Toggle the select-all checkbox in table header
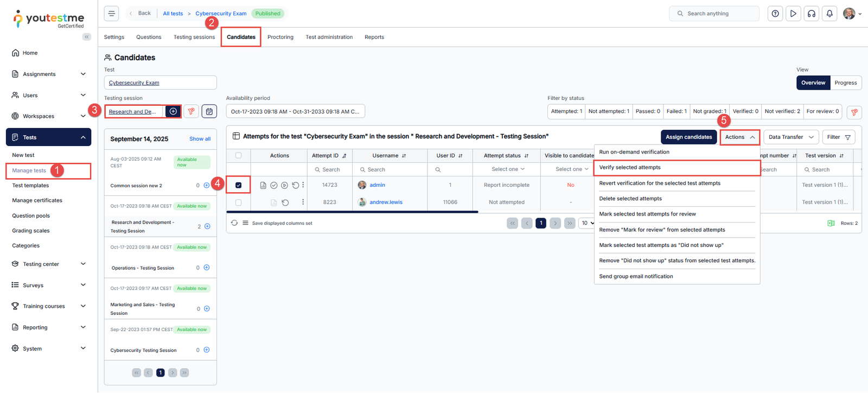 [239, 156]
